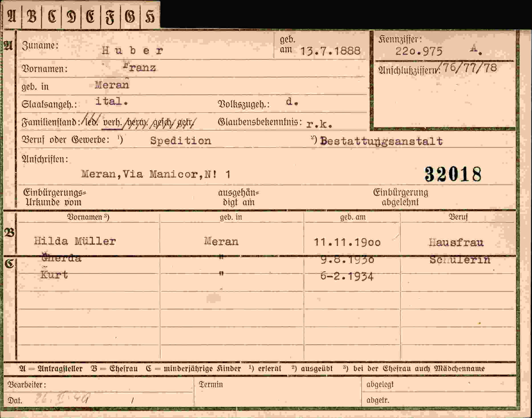Select the address "Meran, Via Manicor, N! 1"

[x=156, y=174]
